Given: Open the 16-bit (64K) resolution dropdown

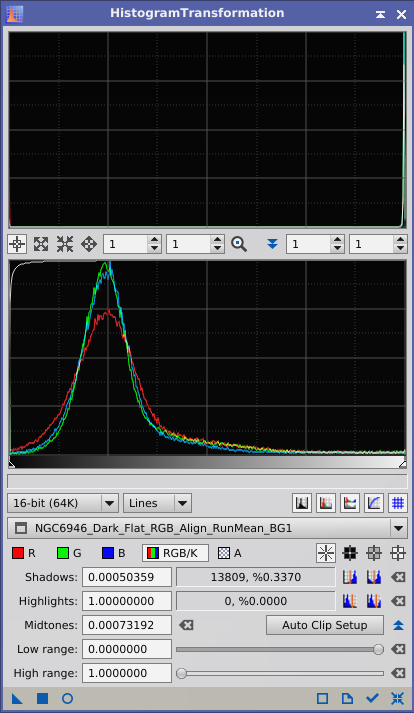Looking at the screenshot, I should click(x=63, y=503).
